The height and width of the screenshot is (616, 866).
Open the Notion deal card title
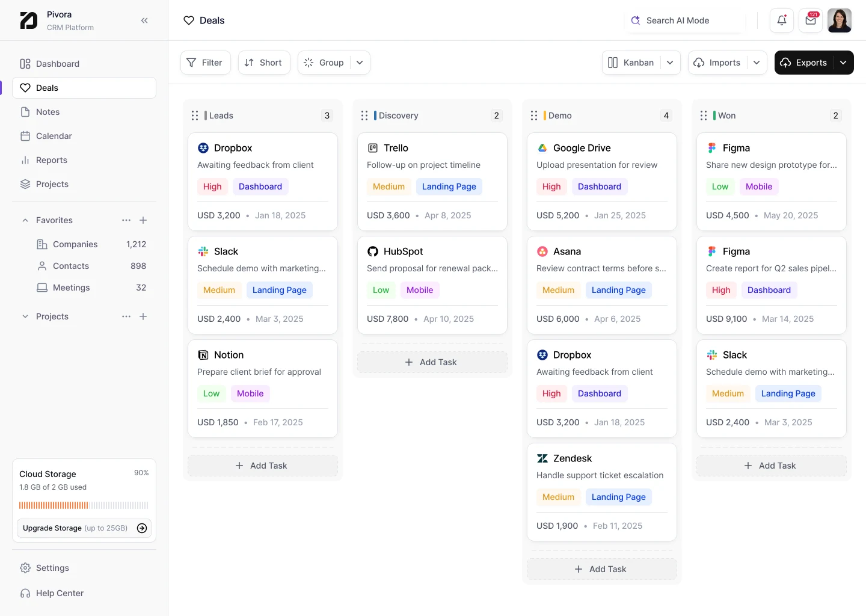(229, 355)
